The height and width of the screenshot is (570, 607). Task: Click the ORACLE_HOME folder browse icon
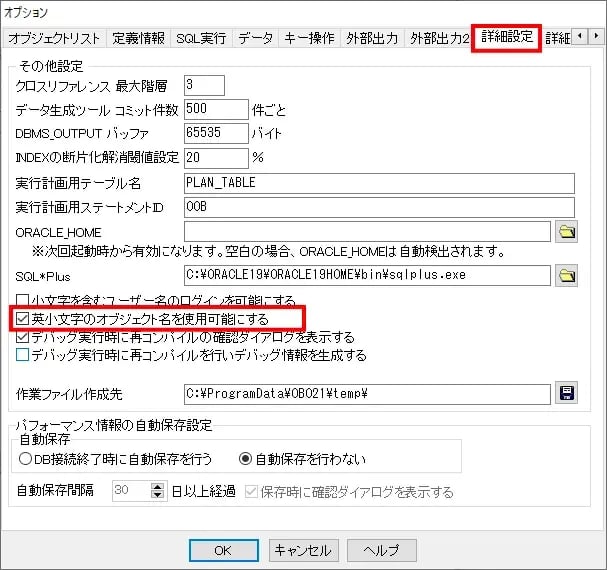point(567,232)
